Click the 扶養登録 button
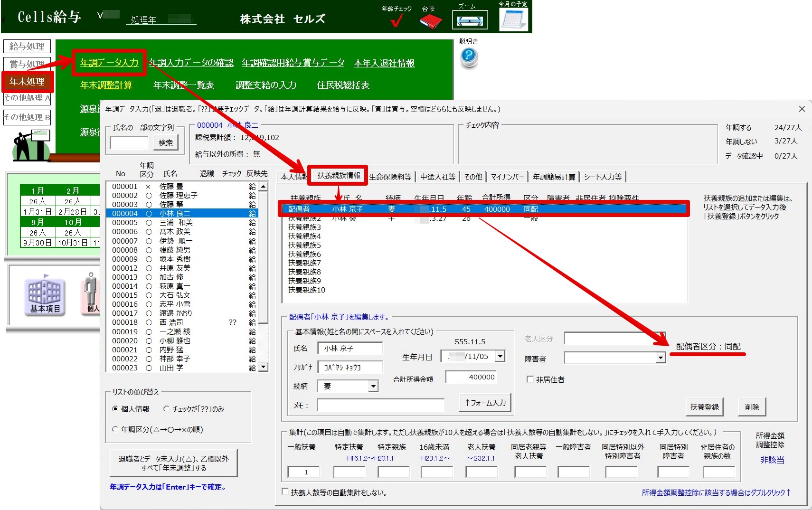Screen dimensions: 812x510 pos(704,407)
